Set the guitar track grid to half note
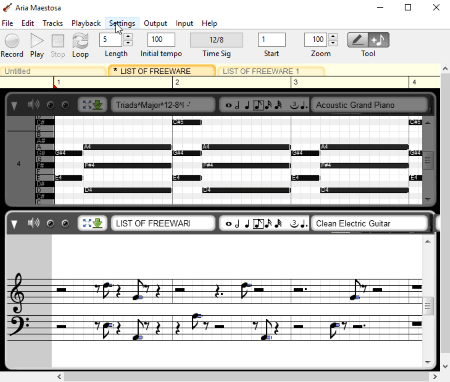This screenshot has height=382, width=450. coord(237,224)
